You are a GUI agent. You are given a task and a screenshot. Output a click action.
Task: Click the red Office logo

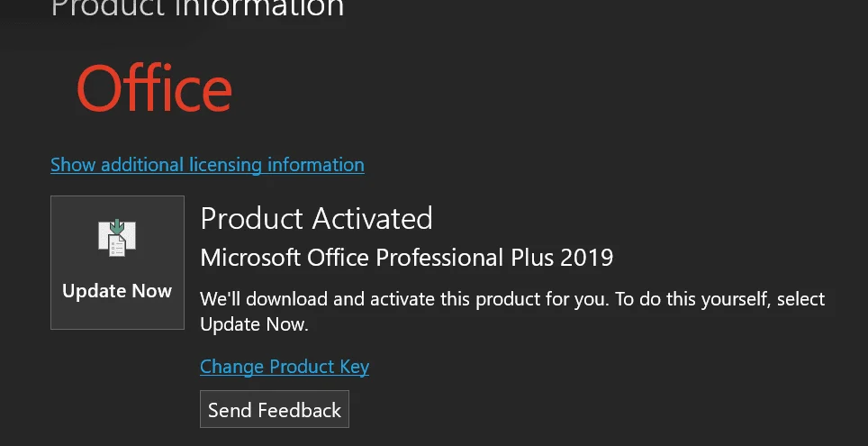(155, 88)
